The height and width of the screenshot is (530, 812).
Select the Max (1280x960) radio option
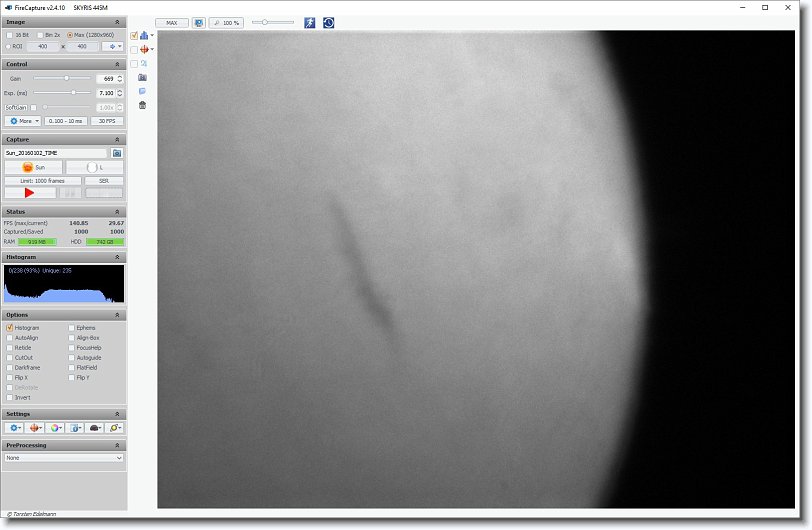[x=70, y=35]
